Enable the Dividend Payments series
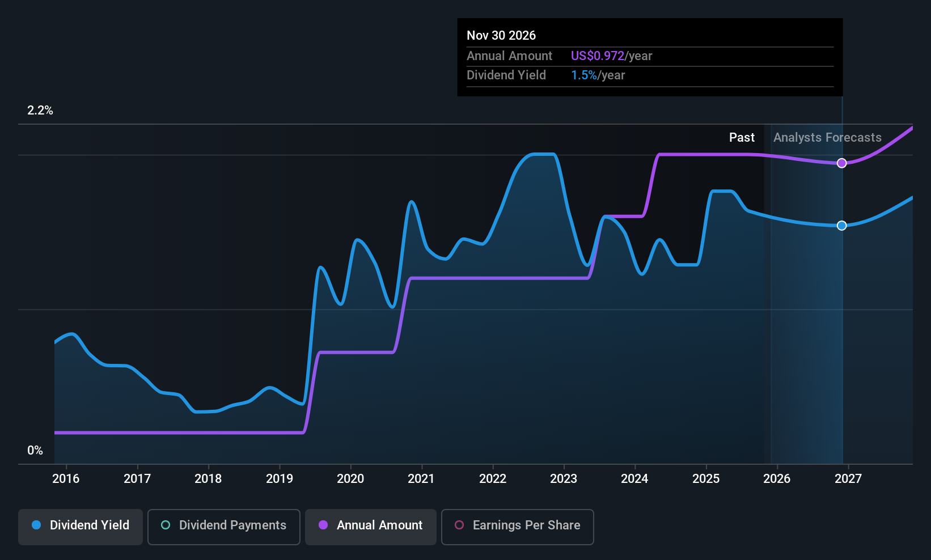Screen dimensions: 931x560 [224, 527]
